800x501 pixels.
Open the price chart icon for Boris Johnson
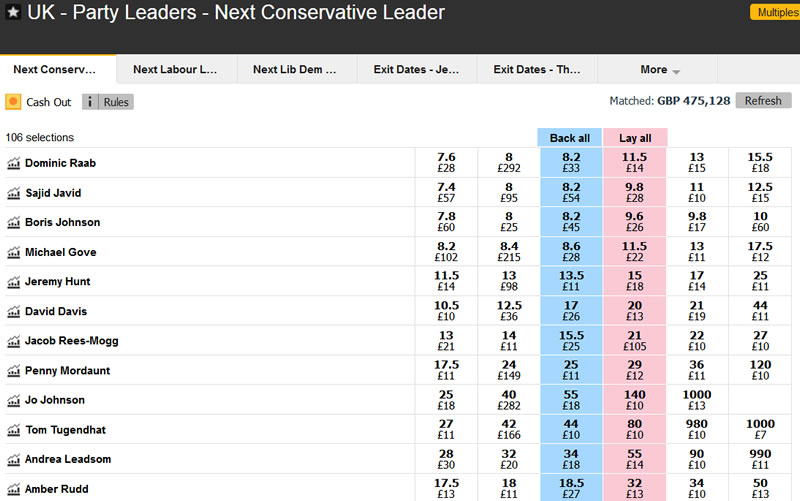pyautogui.click(x=14, y=222)
